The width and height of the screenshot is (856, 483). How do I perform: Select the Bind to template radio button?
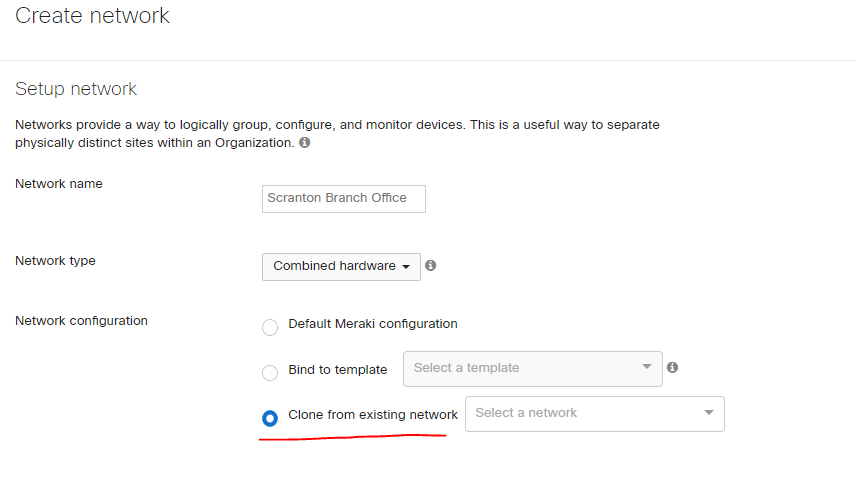(270, 373)
